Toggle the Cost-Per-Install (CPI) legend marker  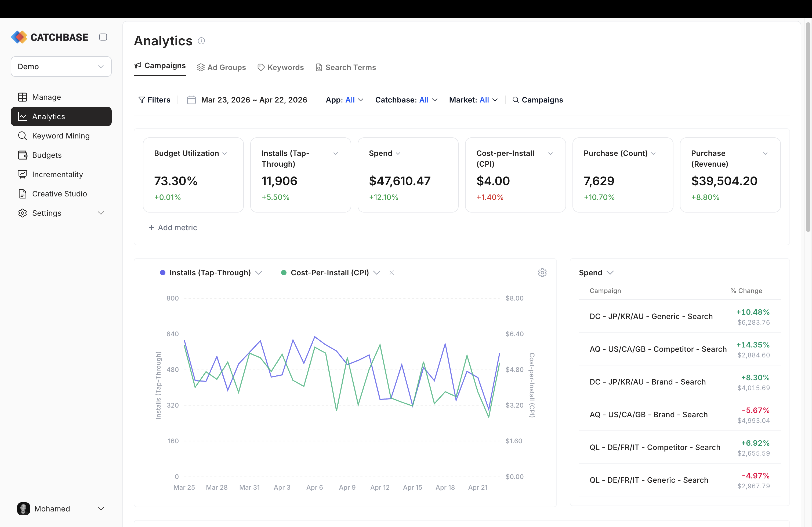[x=284, y=273]
